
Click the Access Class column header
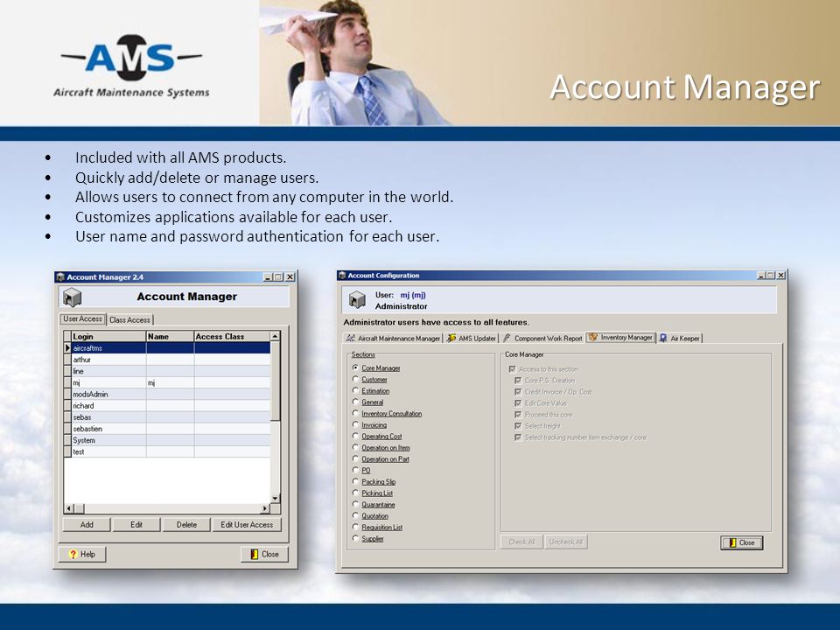coord(232,336)
